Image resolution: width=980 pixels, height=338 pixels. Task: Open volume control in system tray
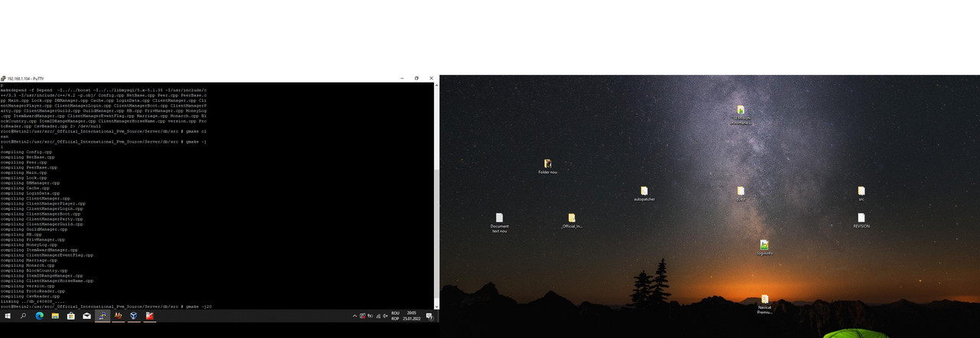[385, 316]
